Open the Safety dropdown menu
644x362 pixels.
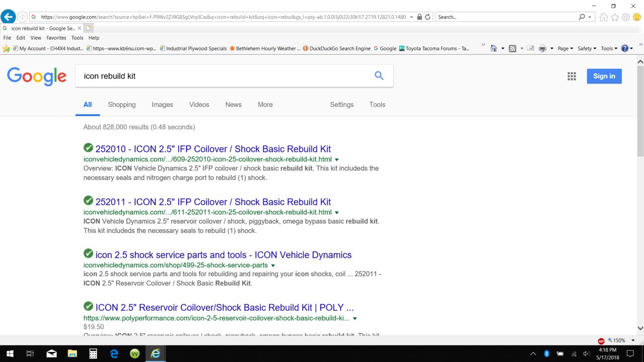(x=587, y=48)
